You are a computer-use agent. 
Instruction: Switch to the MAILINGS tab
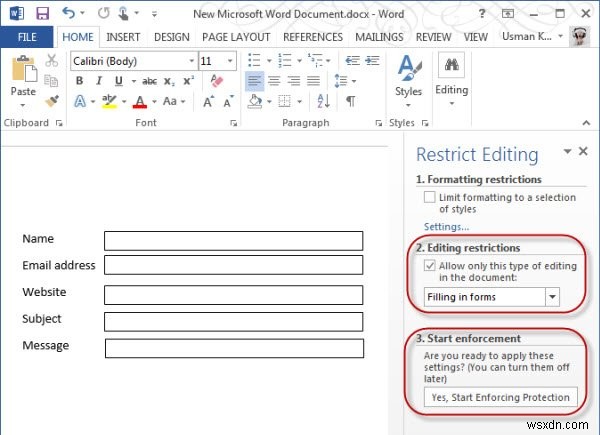click(379, 37)
